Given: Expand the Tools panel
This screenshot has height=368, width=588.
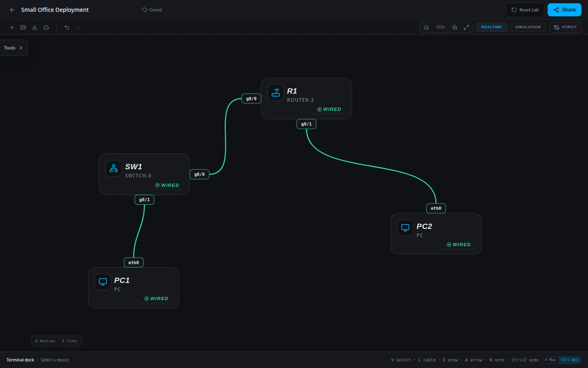Looking at the screenshot, I should pos(13,48).
